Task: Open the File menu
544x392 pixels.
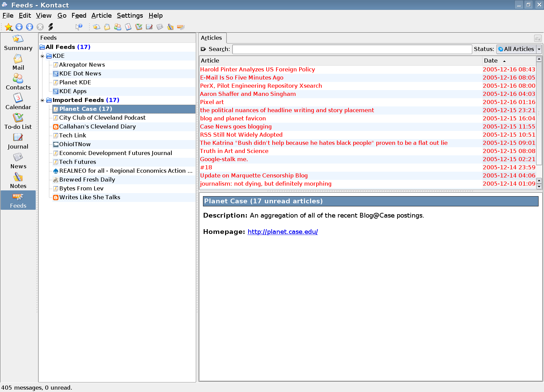Action: 8,15
